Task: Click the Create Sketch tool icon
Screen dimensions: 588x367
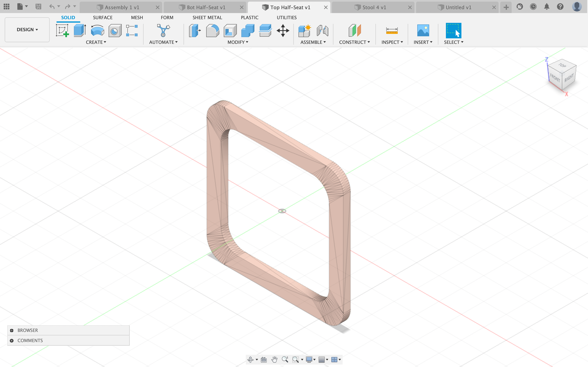Action: pos(62,31)
